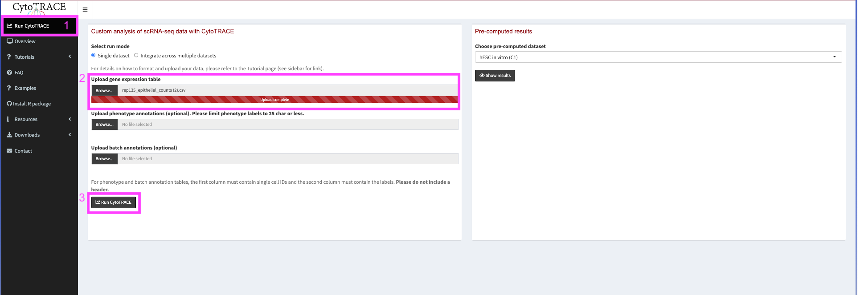Click the download icon beside Downloads

tap(9, 135)
